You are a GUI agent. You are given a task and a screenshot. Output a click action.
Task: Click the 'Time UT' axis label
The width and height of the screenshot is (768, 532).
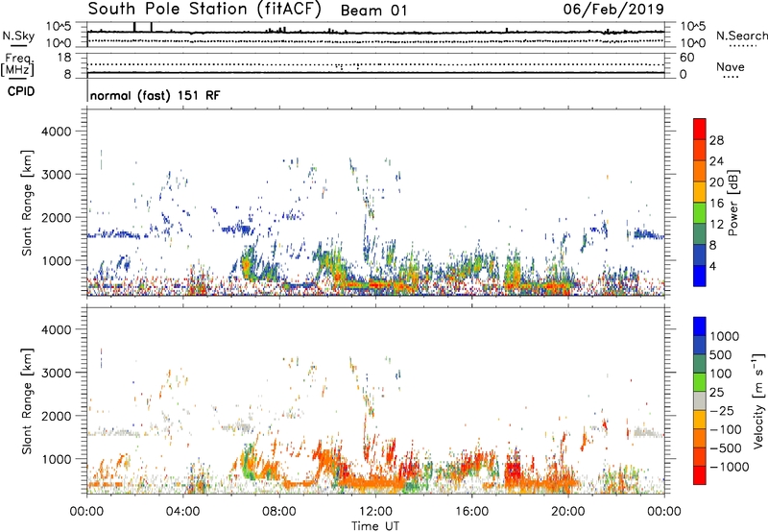(375, 526)
